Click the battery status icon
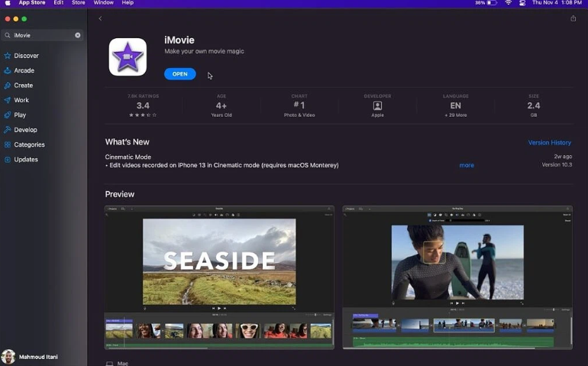This screenshot has width=588, height=366. click(x=492, y=2)
